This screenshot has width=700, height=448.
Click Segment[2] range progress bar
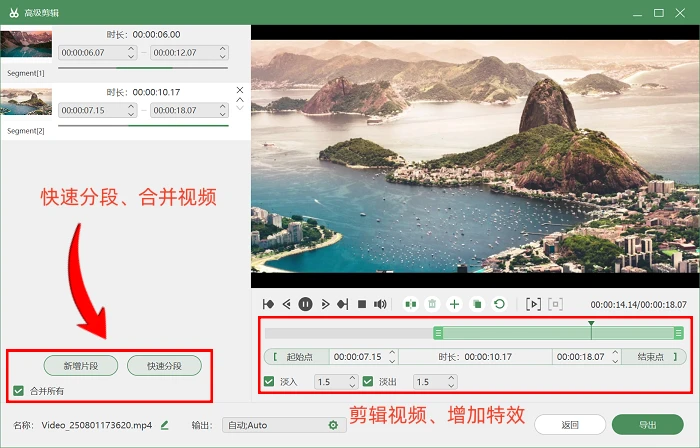tap(143, 126)
